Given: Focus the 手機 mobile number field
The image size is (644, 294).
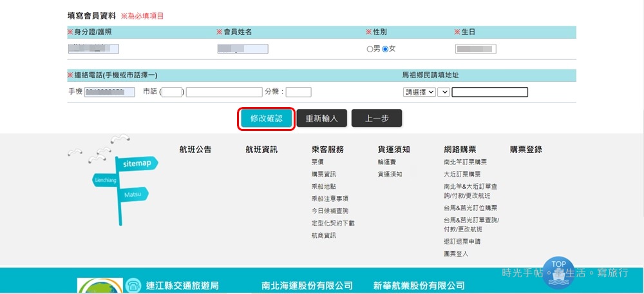Looking at the screenshot, I should pyautogui.click(x=109, y=92).
